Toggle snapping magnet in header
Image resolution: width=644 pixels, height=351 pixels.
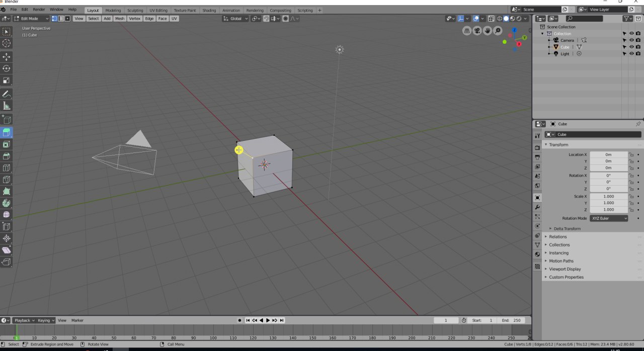[266, 19]
